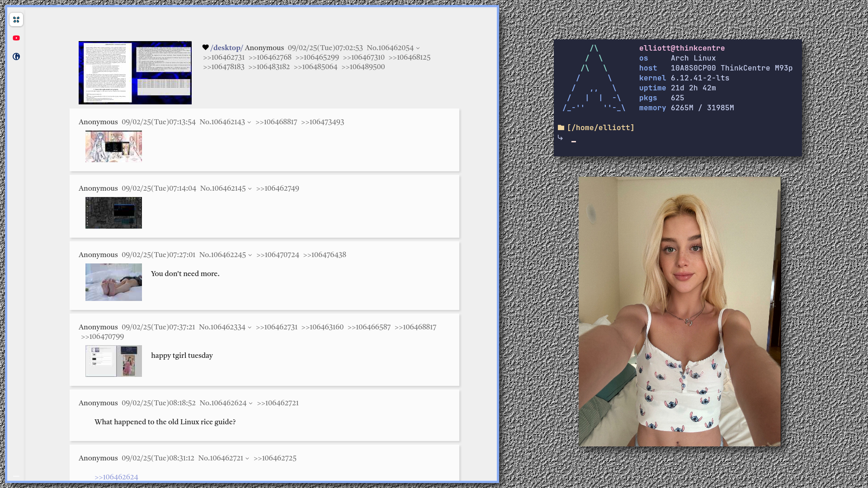This screenshot has width=868, height=488.
Task: Expand menu arrow for post No.106462054
Action: click(x=418, y=48)
